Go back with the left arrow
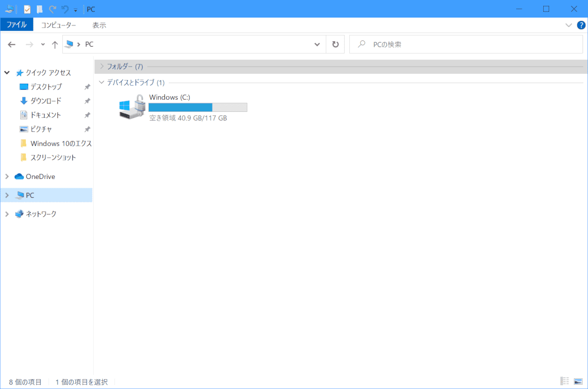Screen dimensions: 588x389 click(12, 44)
